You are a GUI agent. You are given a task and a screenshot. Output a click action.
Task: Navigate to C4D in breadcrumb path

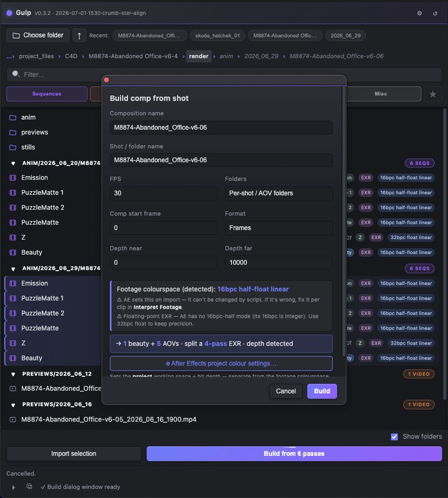tap(71, 56)
